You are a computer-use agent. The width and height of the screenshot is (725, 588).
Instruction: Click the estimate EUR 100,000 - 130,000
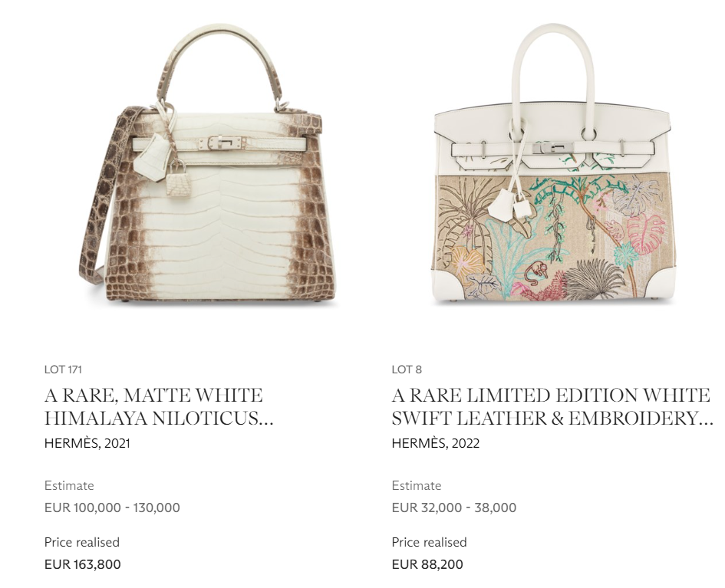(112, 508)
